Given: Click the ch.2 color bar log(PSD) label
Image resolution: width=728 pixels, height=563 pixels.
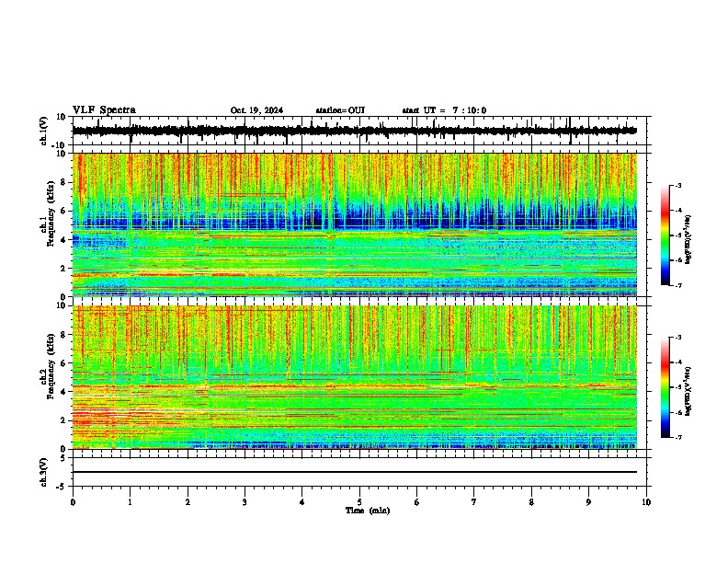Looking at the screenshot, I should pyautogui.click(x=688, y=391).
